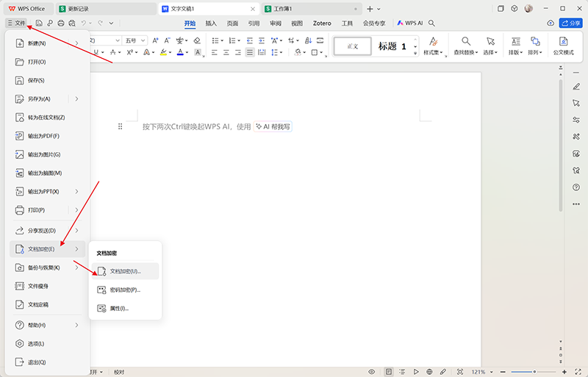The height and width of the screenshot is (377, 588).
Task: Click the 公文模式 icon in ribbon
Action: tap(563, 46)
